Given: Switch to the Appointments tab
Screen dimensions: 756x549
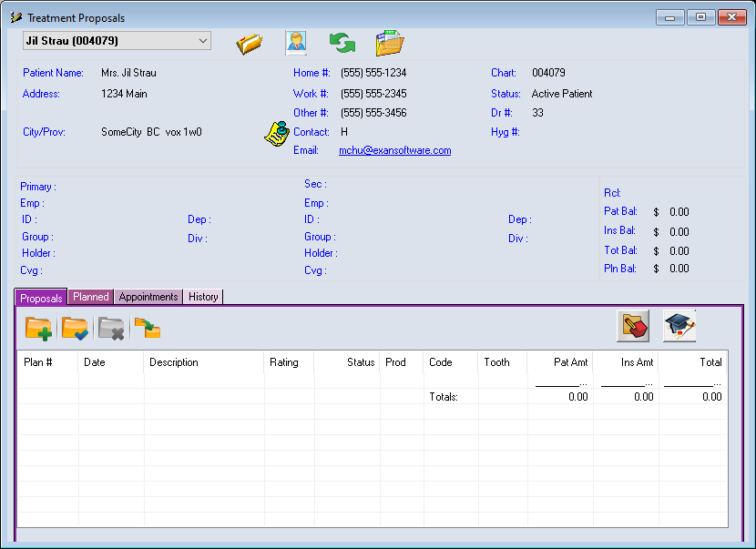Looking at the screenshot, I should [x=148, y=297].
